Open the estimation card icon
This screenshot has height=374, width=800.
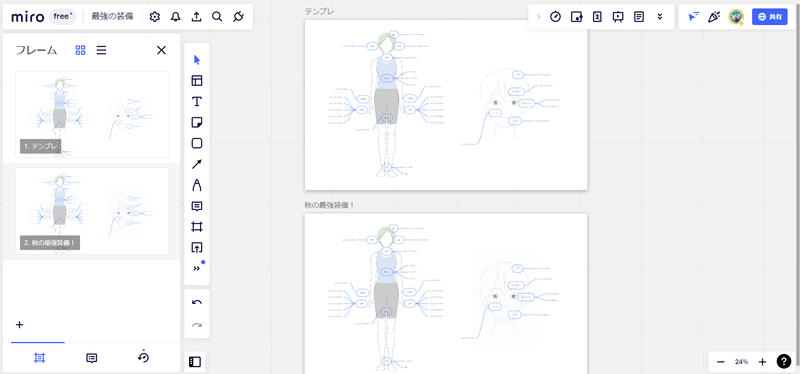(x=597, y=17)
